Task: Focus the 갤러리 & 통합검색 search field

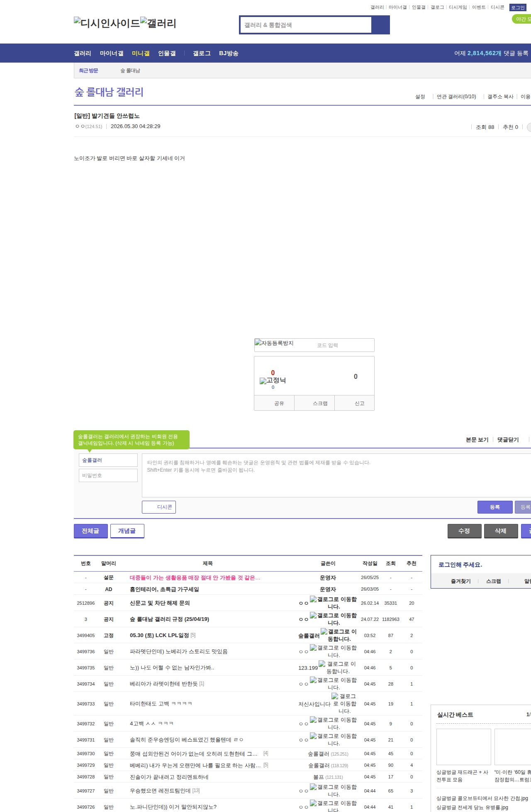Action: tap(306, 25)
